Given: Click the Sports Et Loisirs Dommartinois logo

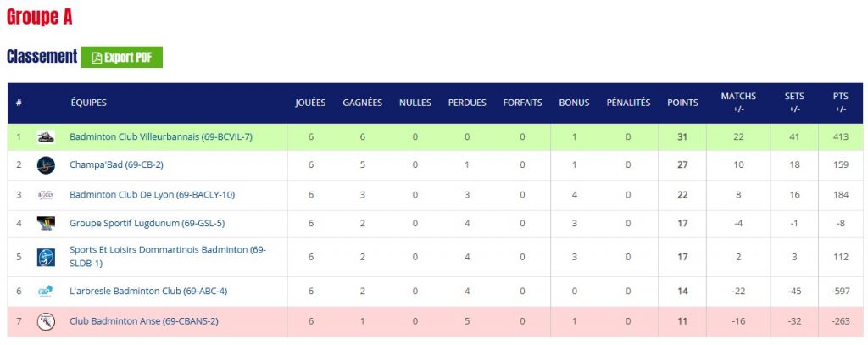Looking at the screenshot, I should (x=46, y=257).
